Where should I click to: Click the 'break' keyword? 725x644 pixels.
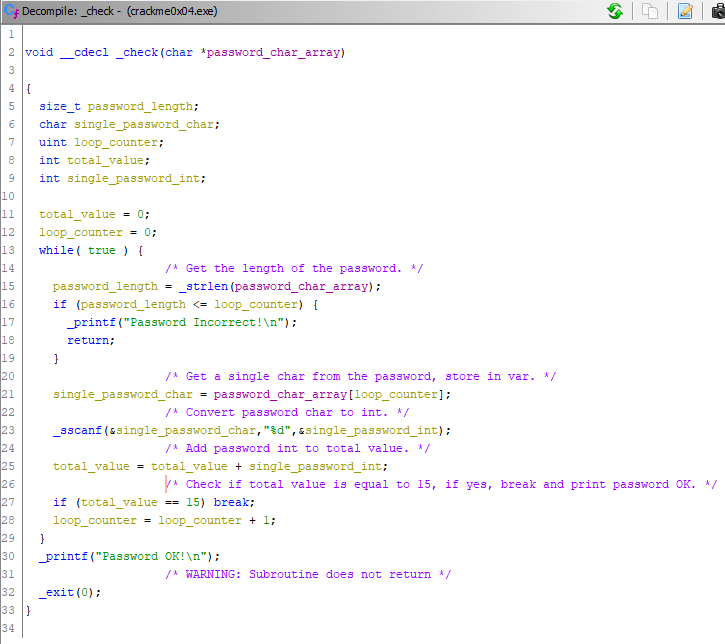(x=231, y=503)
